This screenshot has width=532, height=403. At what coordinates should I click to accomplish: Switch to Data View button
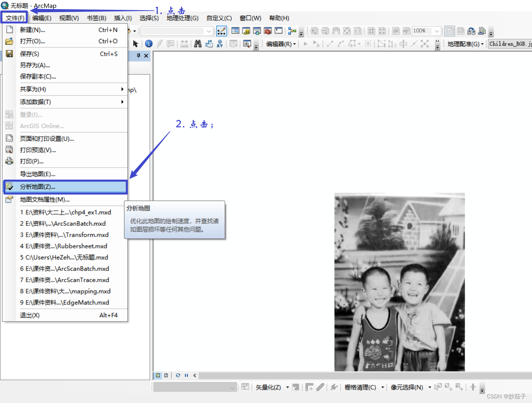tap(158, 376)
